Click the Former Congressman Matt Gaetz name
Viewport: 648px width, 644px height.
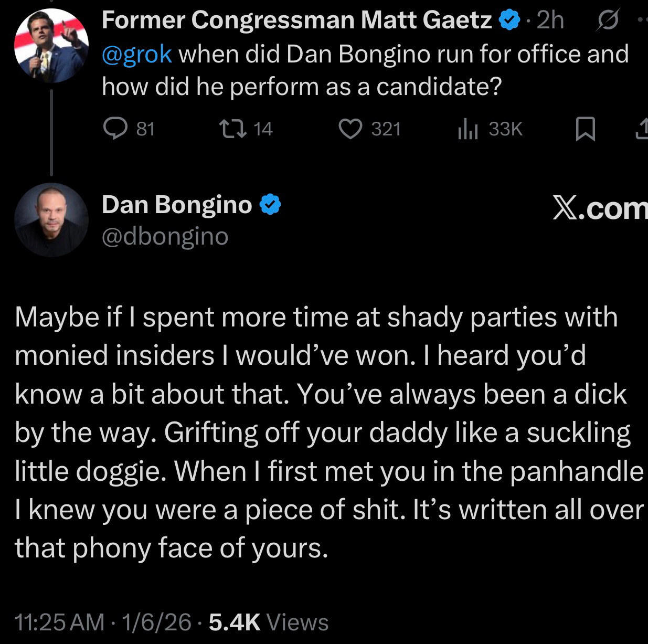coord(297,20)
